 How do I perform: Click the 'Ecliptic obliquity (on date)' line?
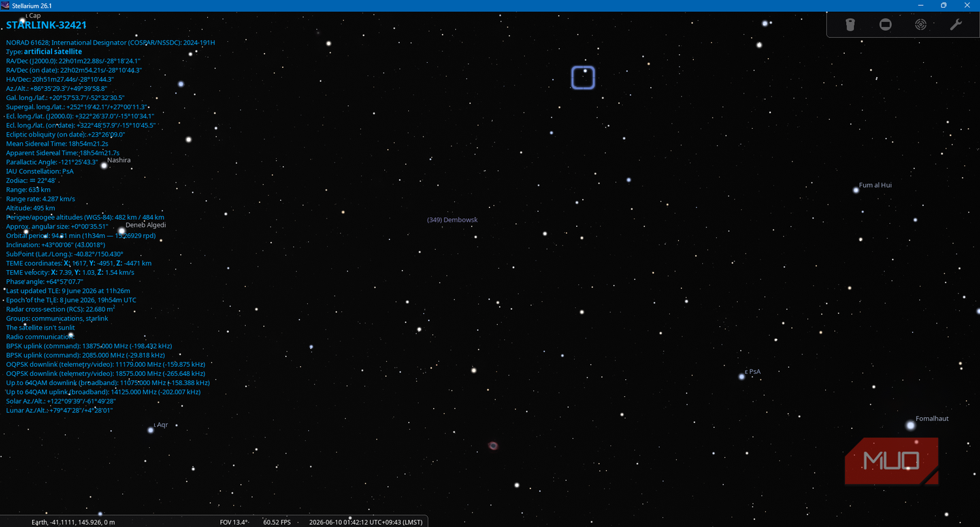click(x=65, y=135)
